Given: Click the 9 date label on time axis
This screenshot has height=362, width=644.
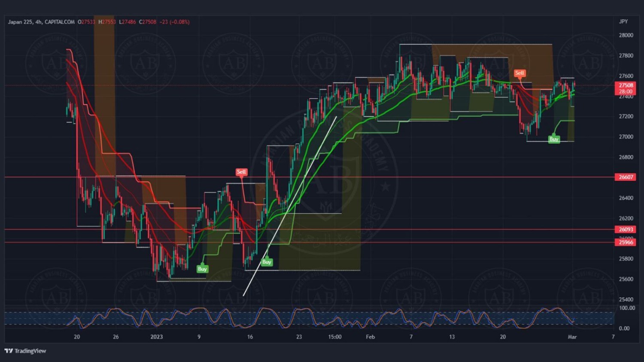Looking at the screenshot, I should (199, 337).
